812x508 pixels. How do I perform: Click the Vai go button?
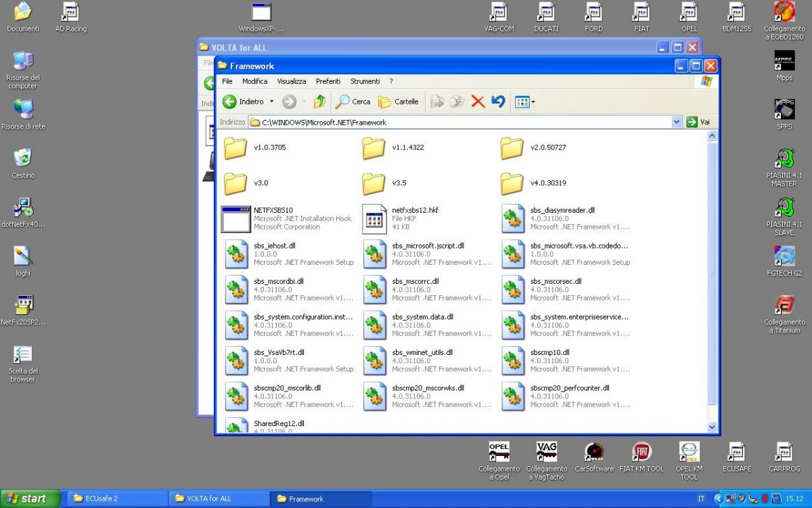(x=698, y=122)
